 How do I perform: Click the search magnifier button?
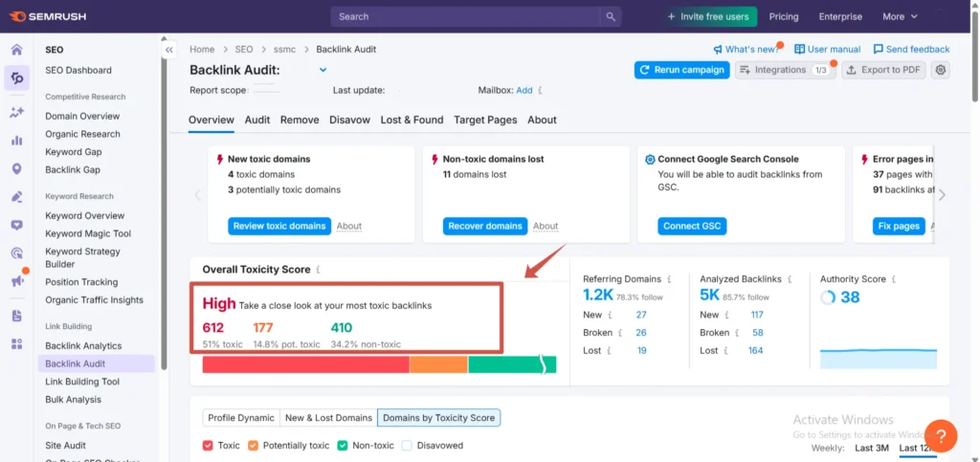611,17
